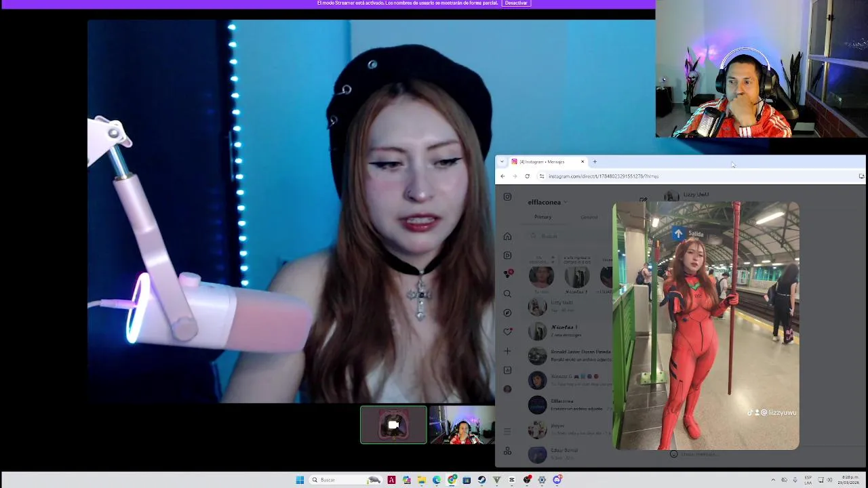Open the Eduar Bernal conversation
Viewport: 868px width, 488px height.
pyautogui.click(x=570, y=453)
